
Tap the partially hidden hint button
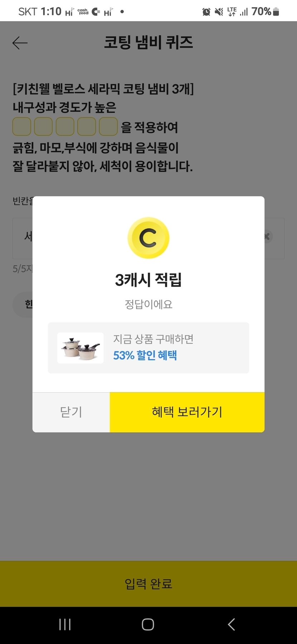coord(23,304)
